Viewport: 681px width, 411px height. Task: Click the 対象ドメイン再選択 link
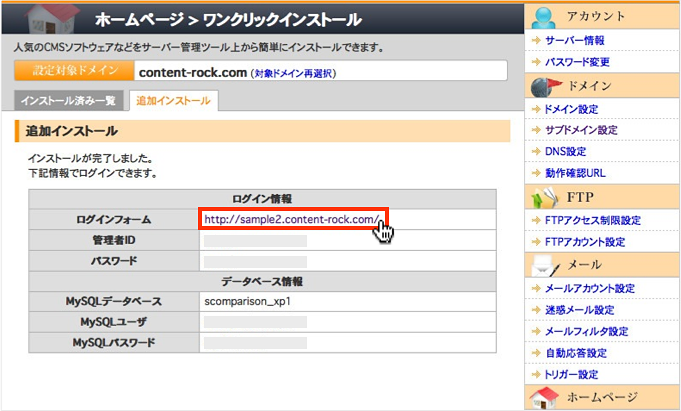[293, 73]
